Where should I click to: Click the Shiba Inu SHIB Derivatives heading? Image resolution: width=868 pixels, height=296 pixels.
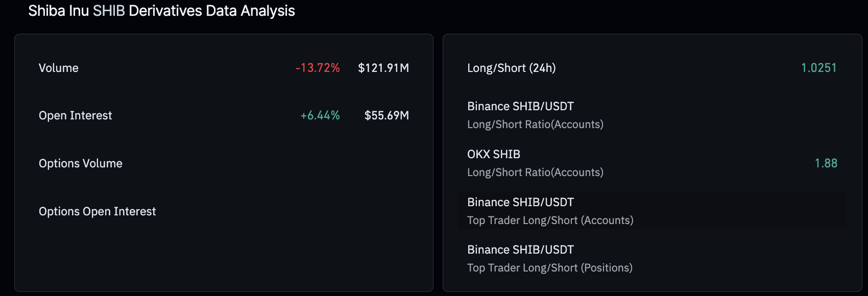pos(161,11)
